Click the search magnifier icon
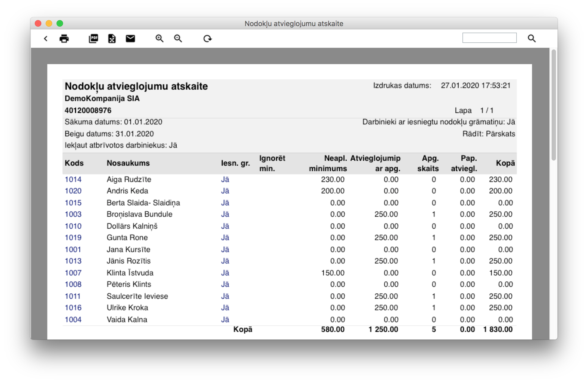588x383 pixels. pyautogui.click(x=532, y=39)
